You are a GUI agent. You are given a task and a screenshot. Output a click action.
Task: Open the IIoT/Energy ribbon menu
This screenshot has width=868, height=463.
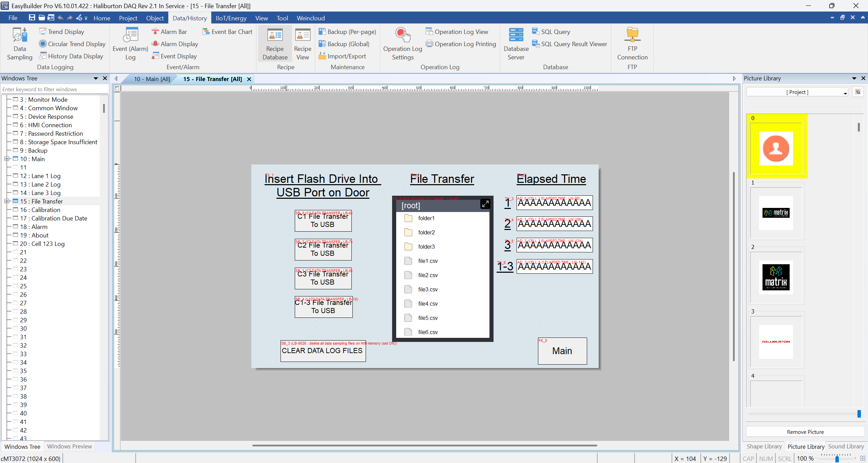tap(231, 18)
